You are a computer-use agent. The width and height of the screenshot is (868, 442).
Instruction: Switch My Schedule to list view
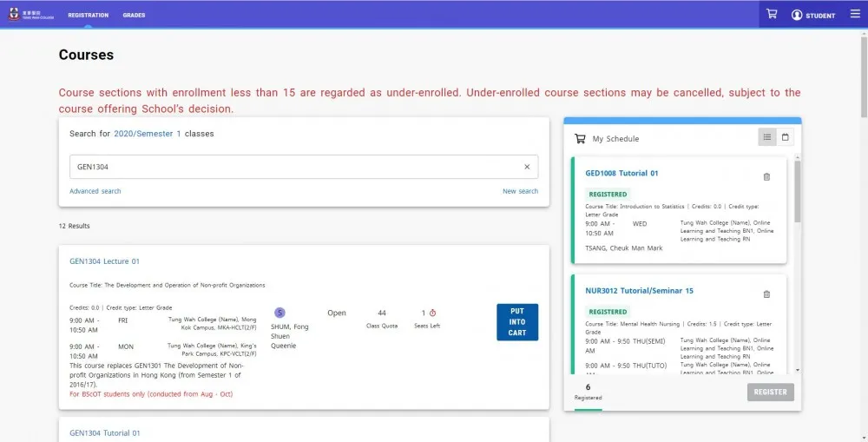pyautogui.click(x=767, y=137)
